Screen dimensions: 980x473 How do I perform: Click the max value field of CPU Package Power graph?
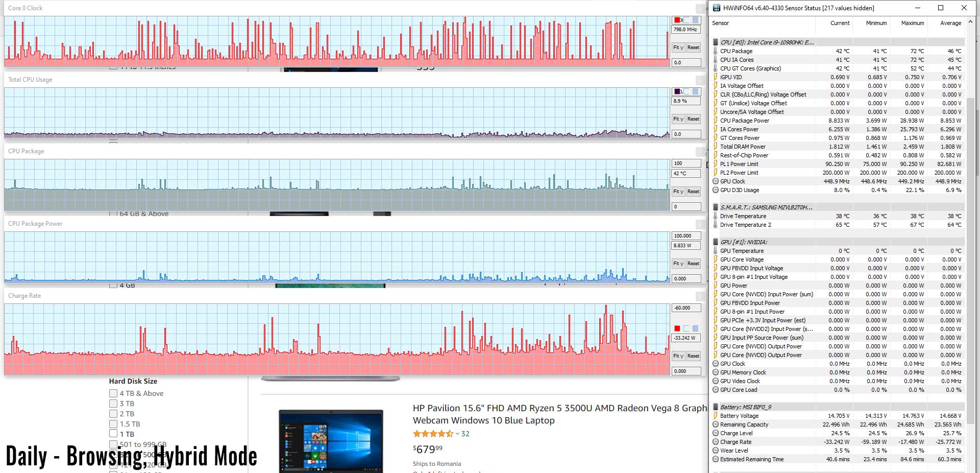(x=685, y=236)
